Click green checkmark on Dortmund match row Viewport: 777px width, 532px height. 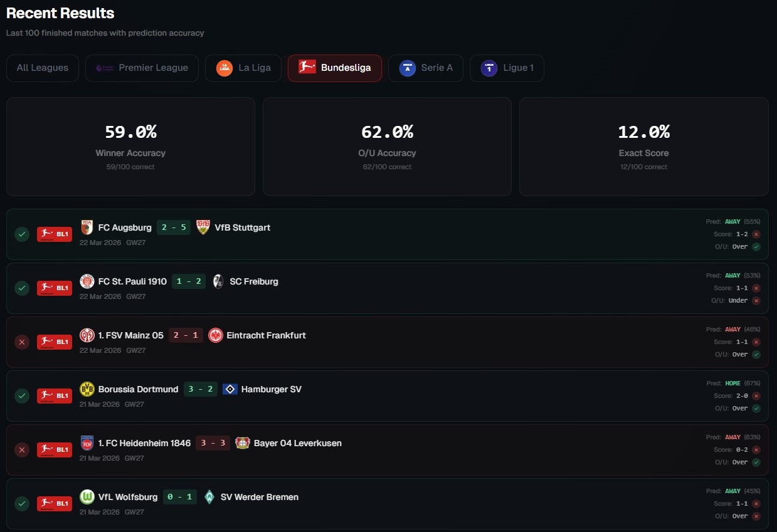point(22,396)
